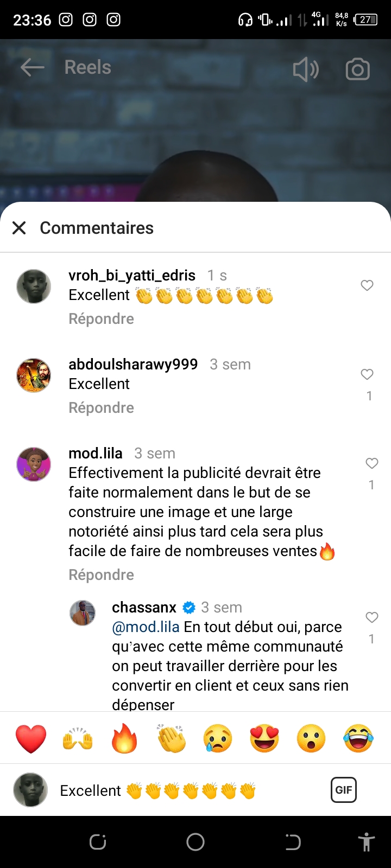Close the Commentaires panel with the X
This screenshot has width=391, height=868.
pyautogui.click(x=19, y=228)
